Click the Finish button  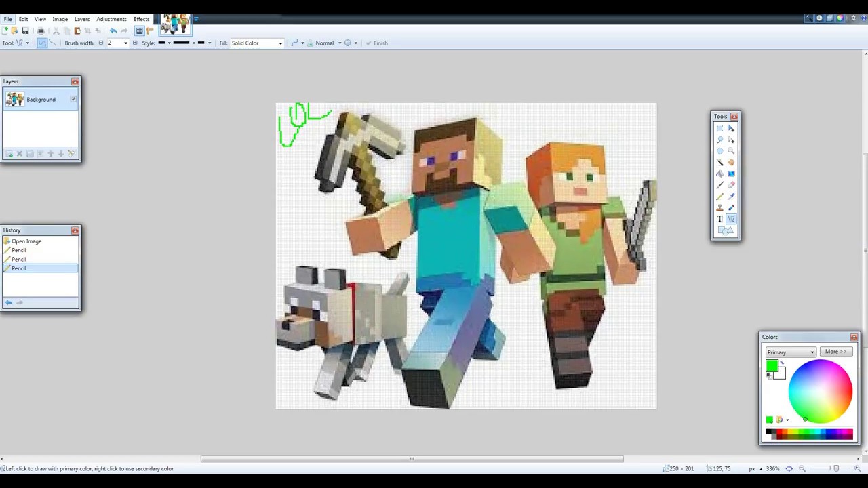376,43
